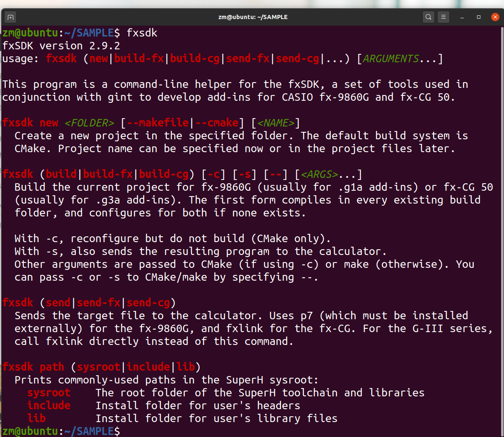The height and width of the screenshot is (437, 504).
Task: Click the red '-c' option in brackets
Action: tap(214, 174)
